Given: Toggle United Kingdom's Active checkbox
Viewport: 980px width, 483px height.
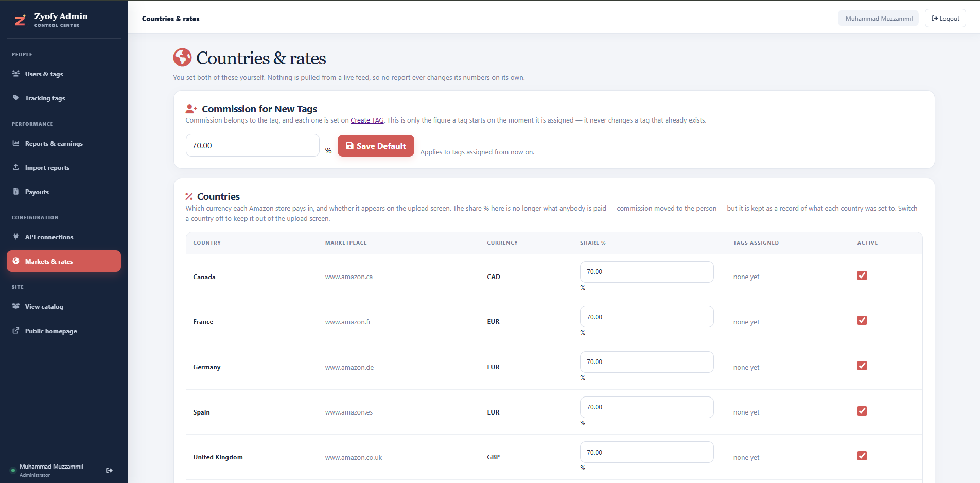Looking at the screenshot, I should pyautogui.click(x=862, y=456).
